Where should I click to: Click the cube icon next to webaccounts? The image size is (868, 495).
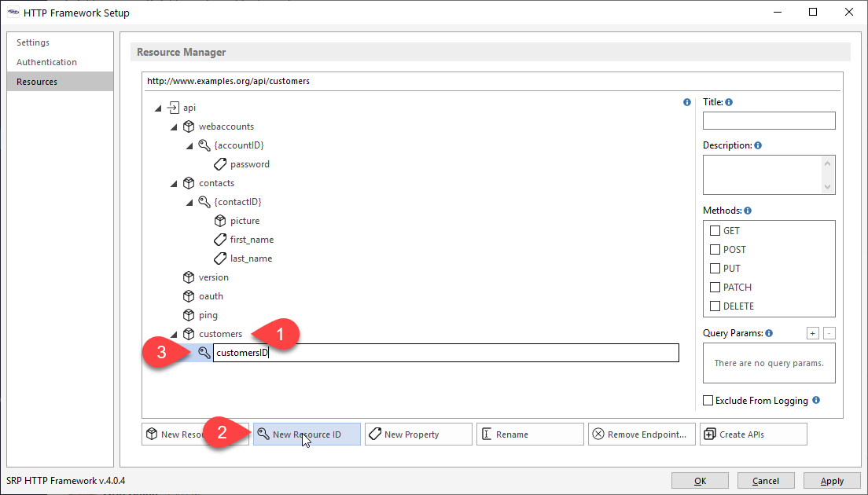(189, 126)
